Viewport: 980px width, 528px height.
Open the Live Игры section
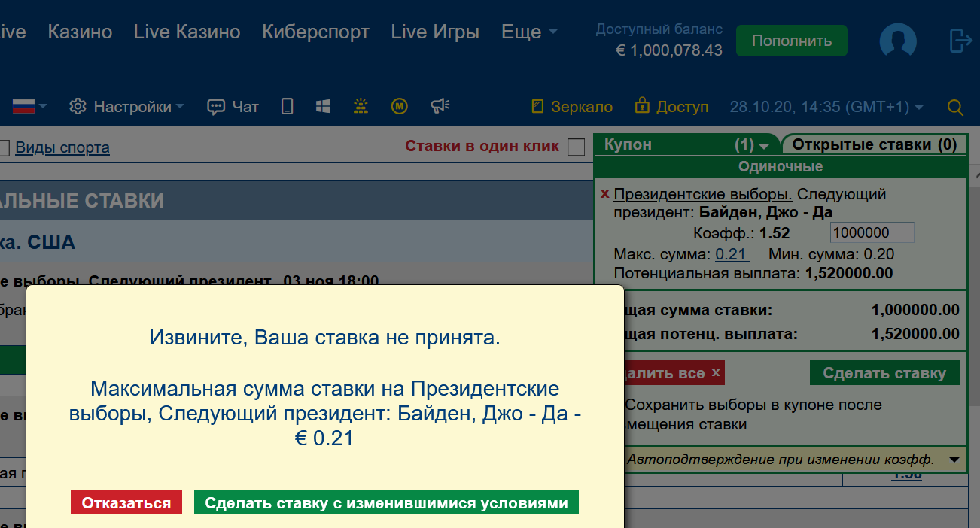tap(435, 32)
